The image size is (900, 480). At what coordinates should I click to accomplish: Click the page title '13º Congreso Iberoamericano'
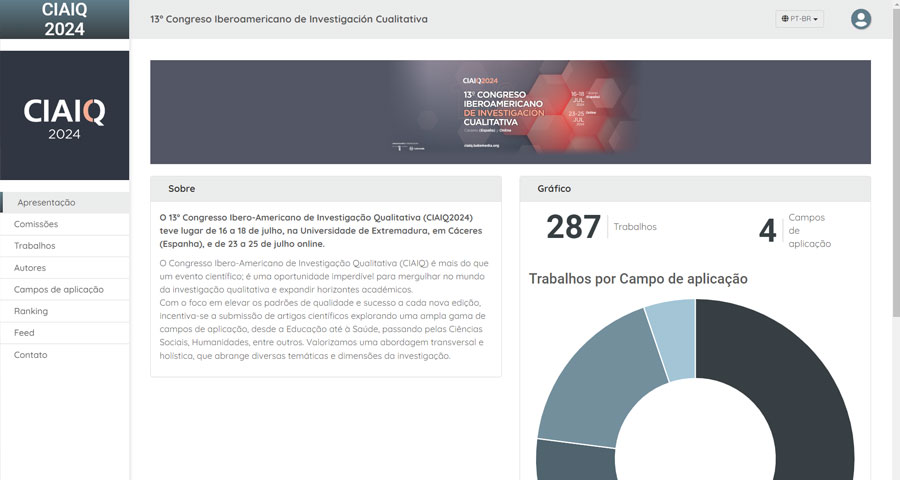pyautogui.click(x=289, y=19)
